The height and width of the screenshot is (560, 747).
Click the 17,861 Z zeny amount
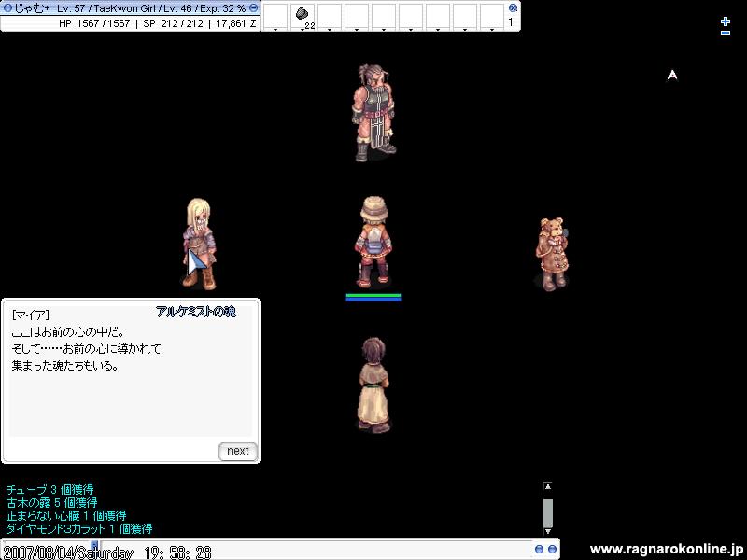click(x=236, y=23)
